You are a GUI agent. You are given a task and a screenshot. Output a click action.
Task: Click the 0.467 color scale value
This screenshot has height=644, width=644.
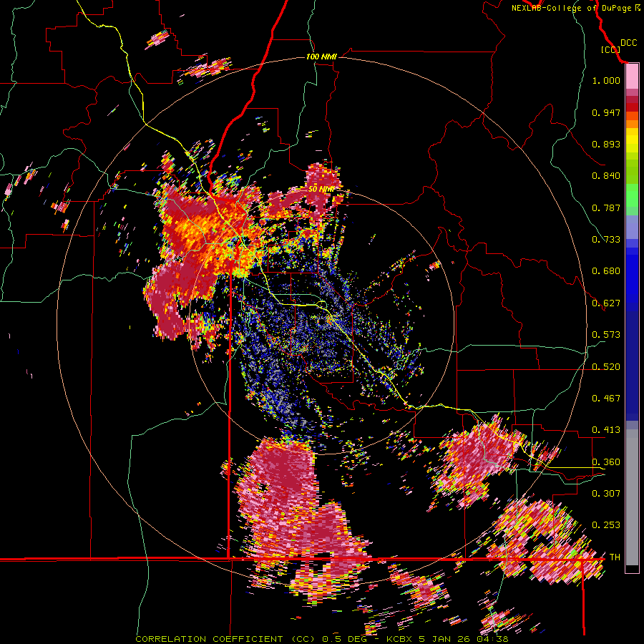(x=606, y=399)
